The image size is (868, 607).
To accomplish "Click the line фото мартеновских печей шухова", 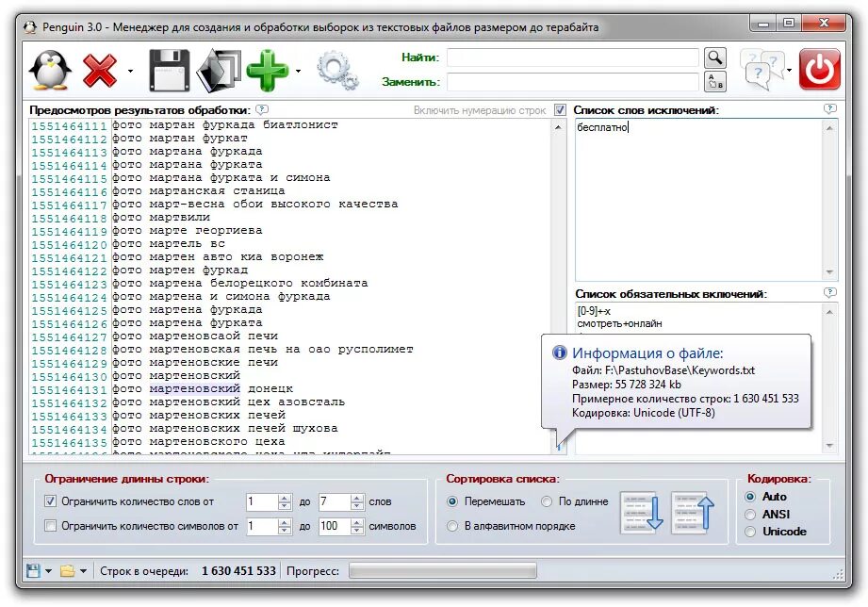I will click(x=224, y=429).
